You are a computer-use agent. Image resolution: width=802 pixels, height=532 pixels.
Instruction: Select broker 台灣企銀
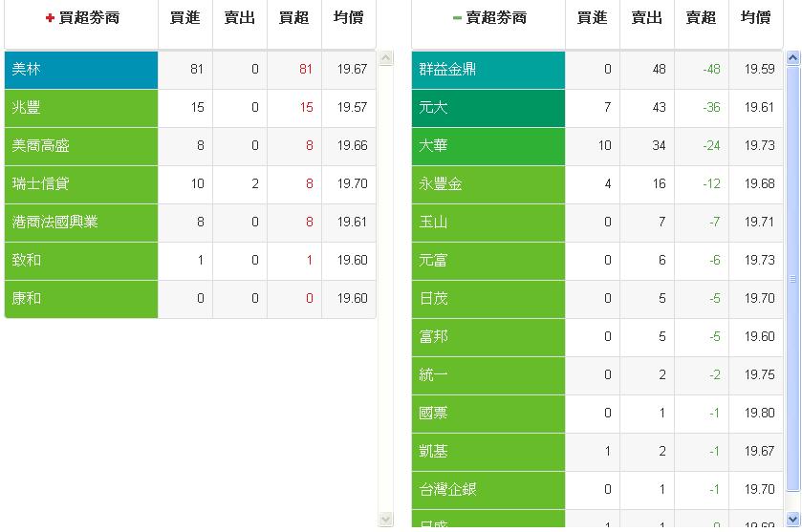[x=488, y=490]
